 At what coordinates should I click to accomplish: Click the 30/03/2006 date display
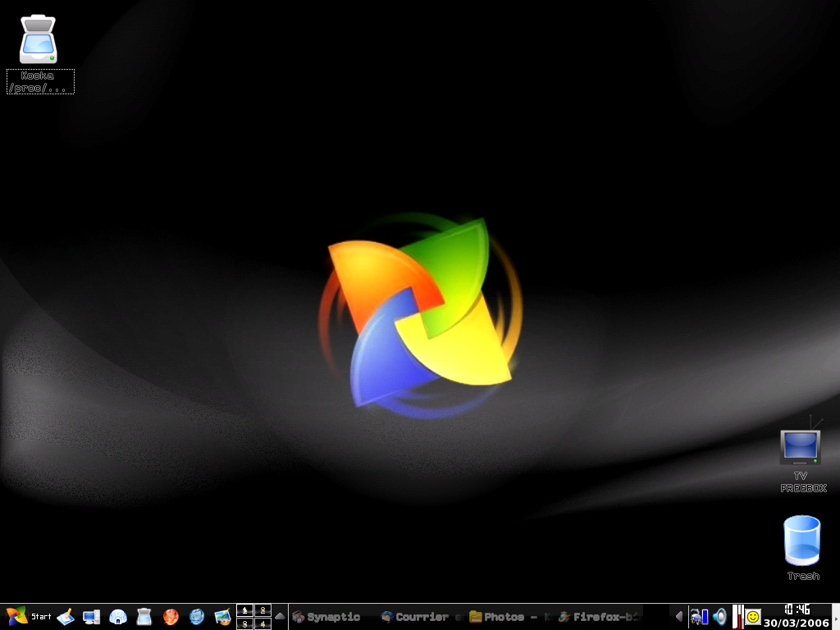797,623
